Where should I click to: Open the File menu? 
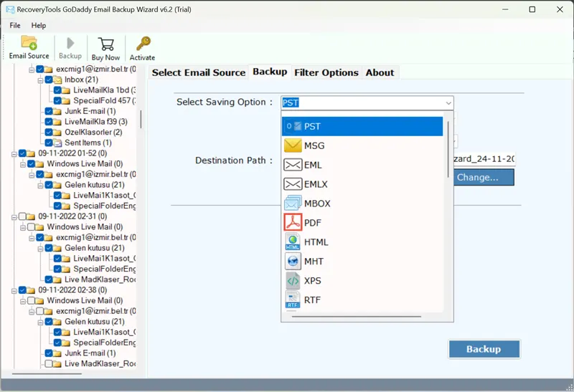coord(15,25)
